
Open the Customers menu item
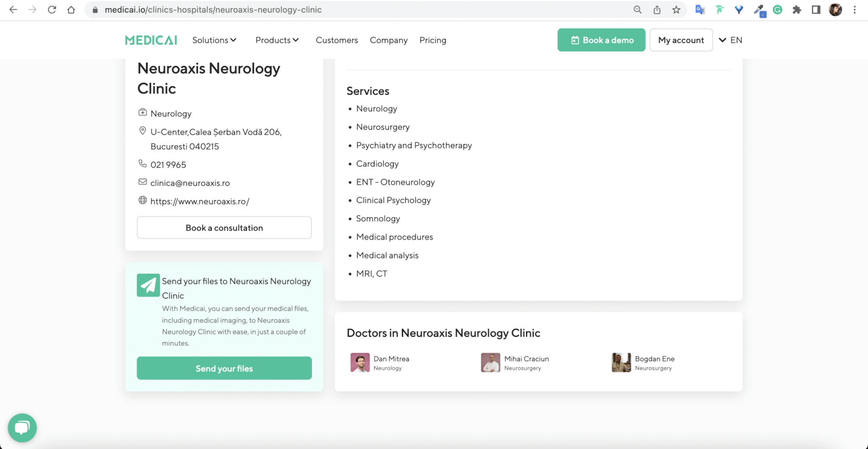coord(337,40)
